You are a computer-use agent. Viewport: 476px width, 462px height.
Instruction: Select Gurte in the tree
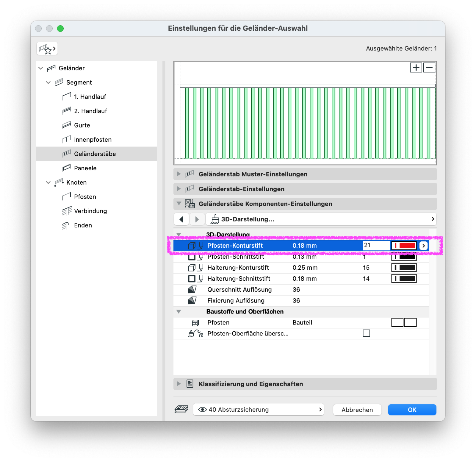point(82,125)
